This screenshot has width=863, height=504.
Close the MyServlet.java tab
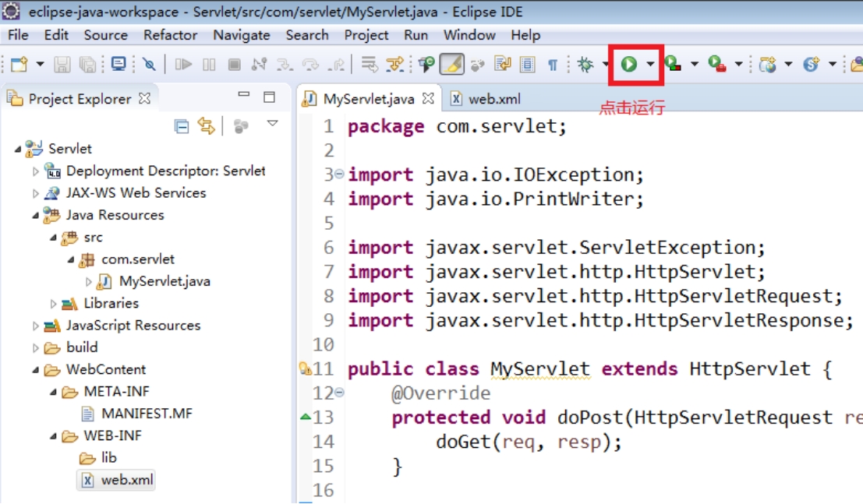[x=428, y=98]
